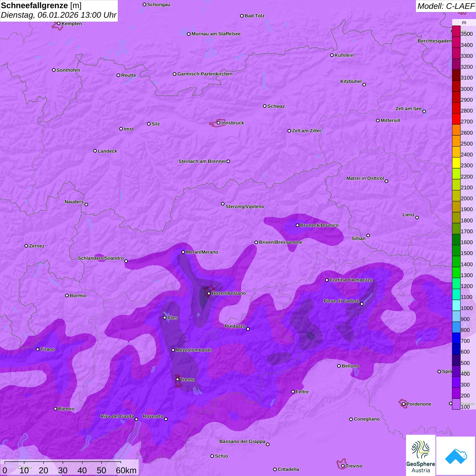Select the cyan legend swatch above 1000
476x476 pixels.
[x=456, y=305]
